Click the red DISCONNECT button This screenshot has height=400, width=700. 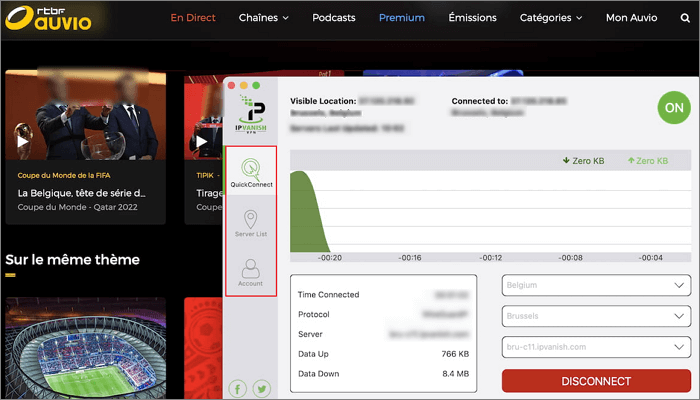(x=596, y=381)
